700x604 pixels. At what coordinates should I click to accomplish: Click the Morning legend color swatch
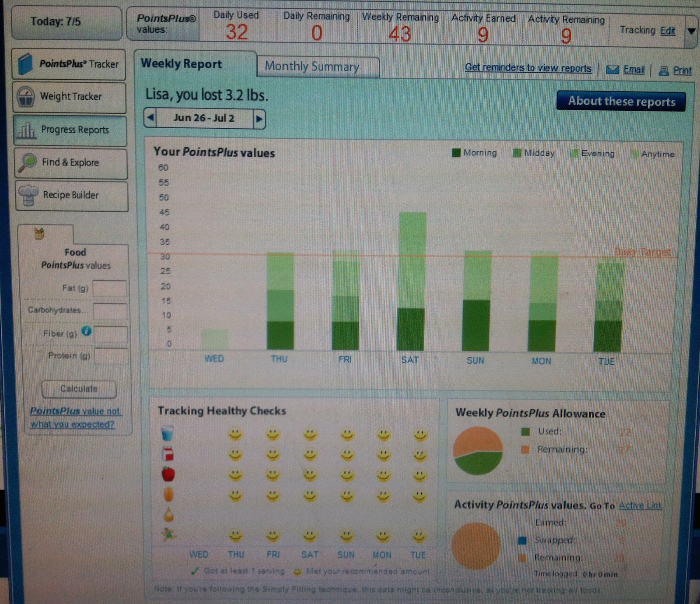(x=456, y=152)
